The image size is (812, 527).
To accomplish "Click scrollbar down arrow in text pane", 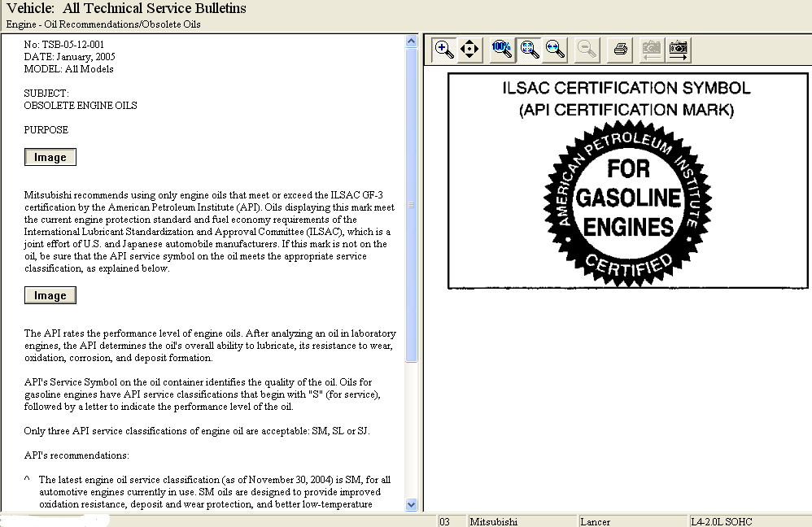I will (412, 504).
